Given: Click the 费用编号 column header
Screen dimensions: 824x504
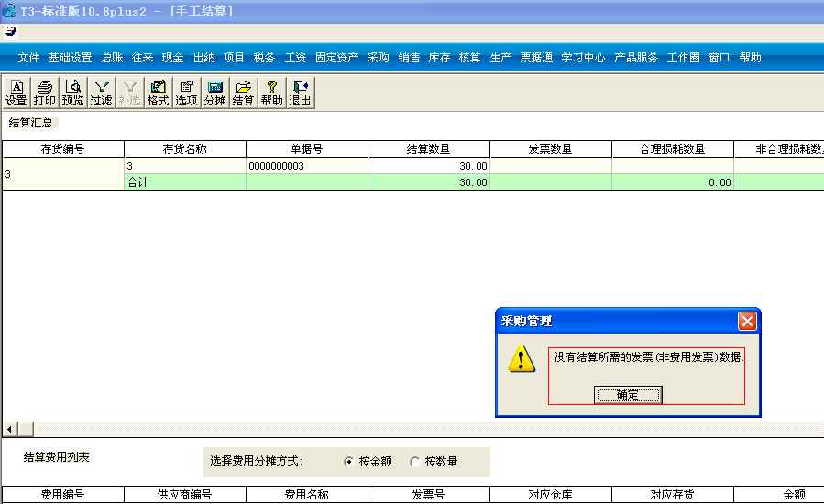Looking at the screenshot, I should coord(63,495).
